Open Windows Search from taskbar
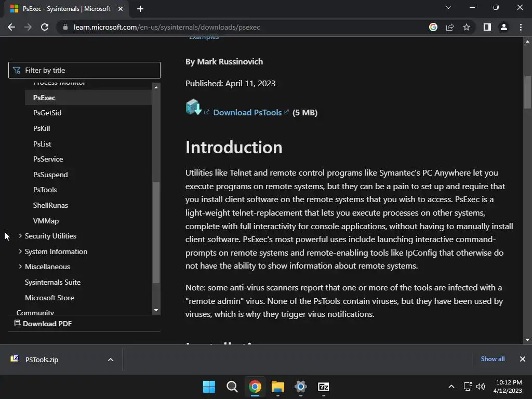 (x=232, y=387)
